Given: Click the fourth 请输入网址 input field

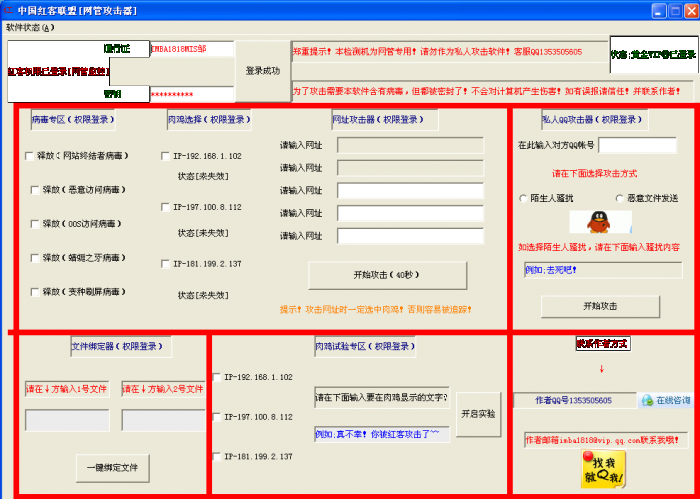Looking at the screenshot, I should [410, 213].
